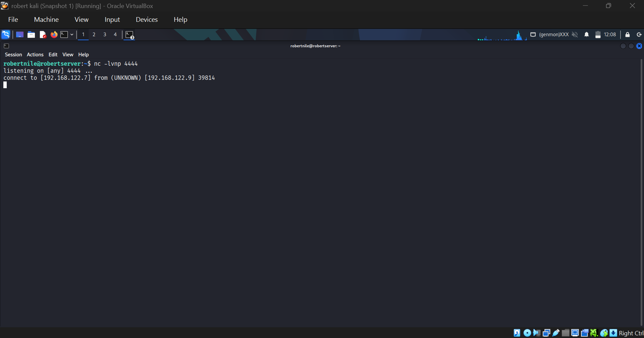Screen dimensions: 644x338
Task: Click the network adapters indicator
Action: [546, 333]
